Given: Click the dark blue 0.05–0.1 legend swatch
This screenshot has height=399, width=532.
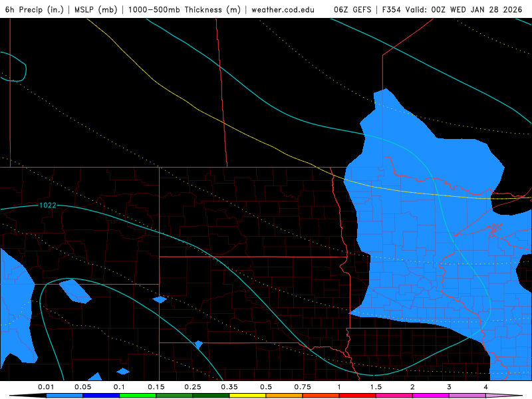Looking at the screenshot, I should 101,396.
